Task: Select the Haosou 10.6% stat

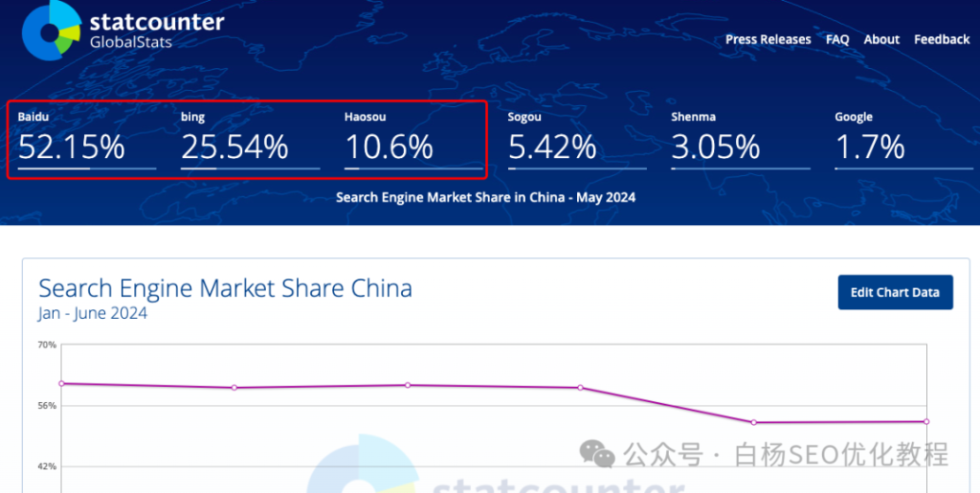Action: [413, 140]
